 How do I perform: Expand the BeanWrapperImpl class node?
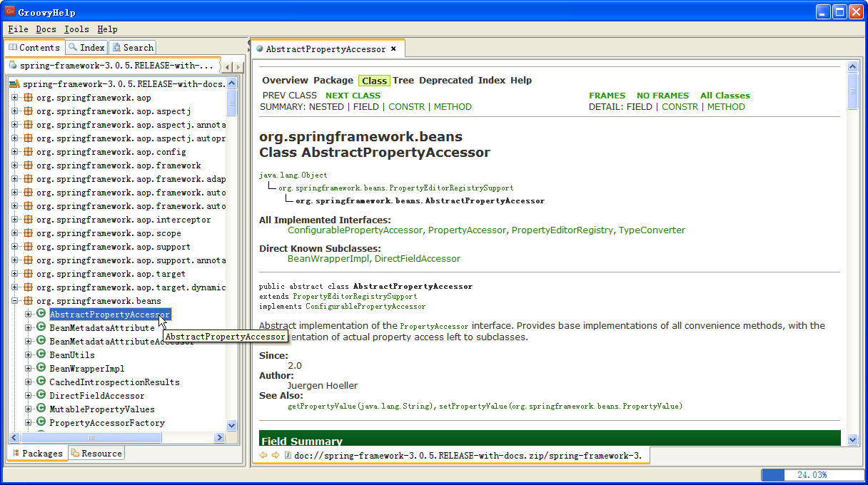pos(29,369)
